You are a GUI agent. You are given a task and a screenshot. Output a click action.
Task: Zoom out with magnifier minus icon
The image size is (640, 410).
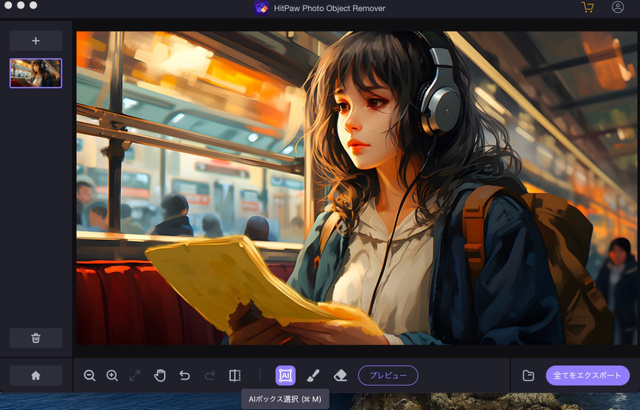click(x=89, y=375)
